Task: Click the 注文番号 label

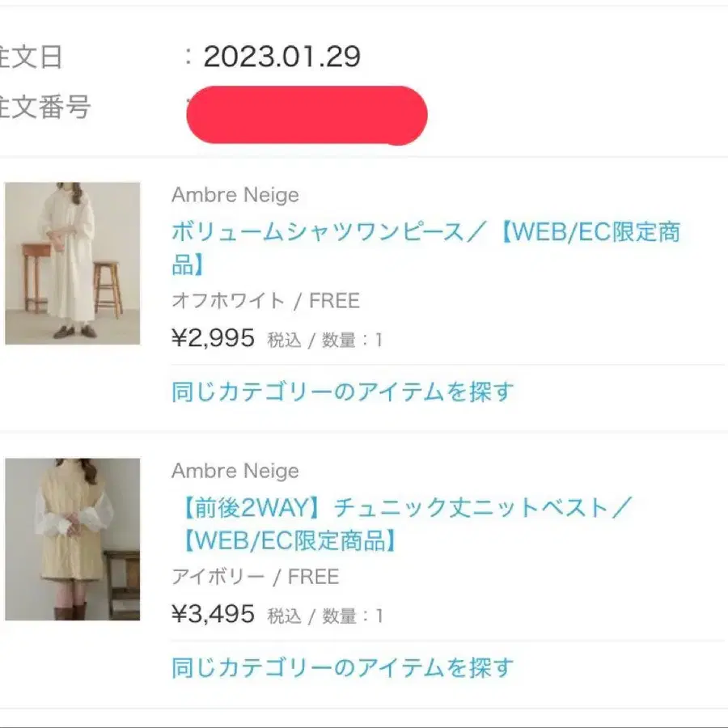Action: coord(44,107)
